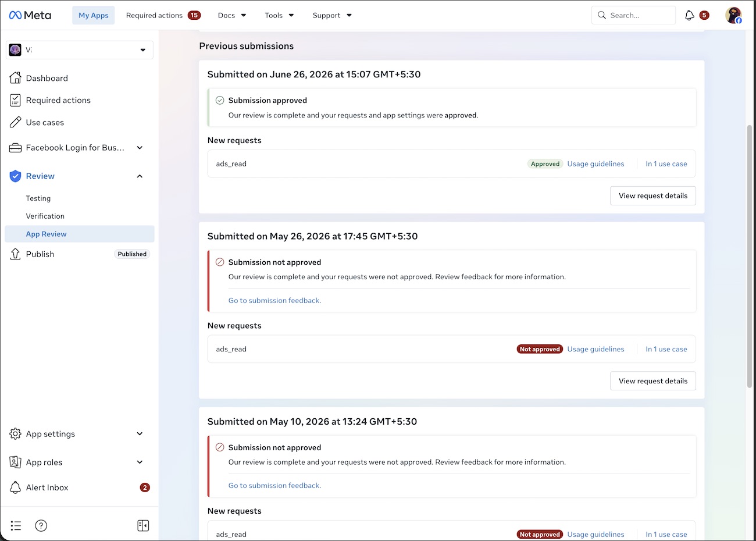Click ads_read in the June 26 submission
This screenshot has width=756, height=541.
pos(231,164)
